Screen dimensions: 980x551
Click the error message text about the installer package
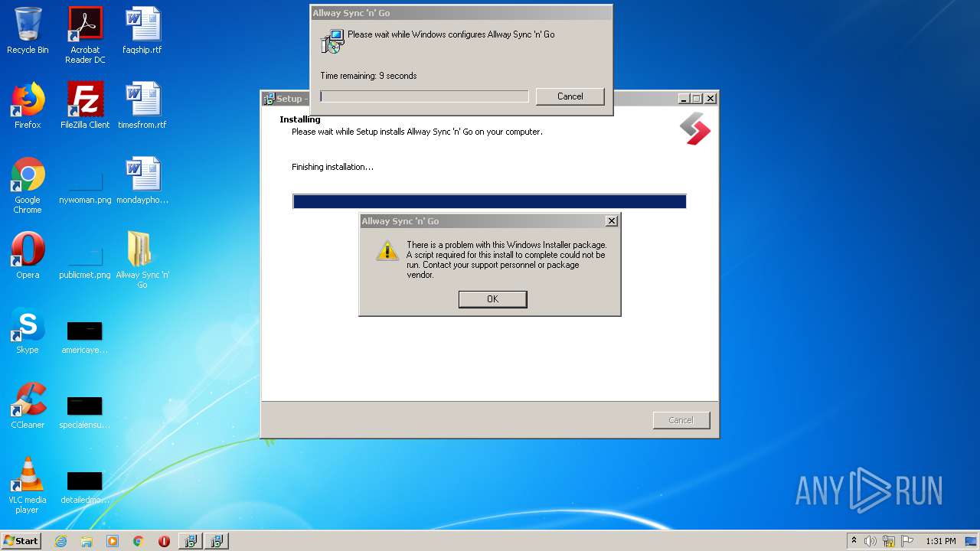click(506, 260)
